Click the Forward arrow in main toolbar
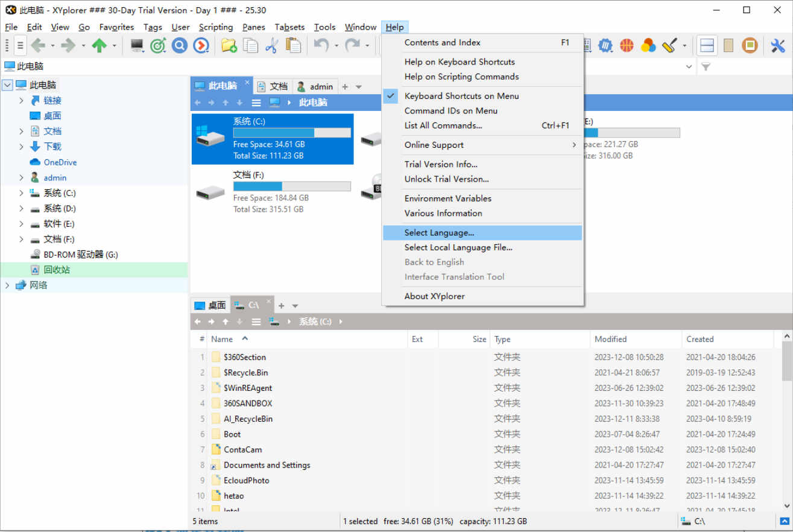The height and width of the screenshot is (532, 793). tap(68, 45)
